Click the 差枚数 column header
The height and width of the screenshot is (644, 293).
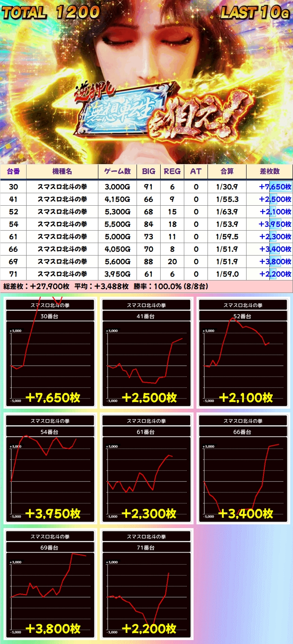(269, 172)
